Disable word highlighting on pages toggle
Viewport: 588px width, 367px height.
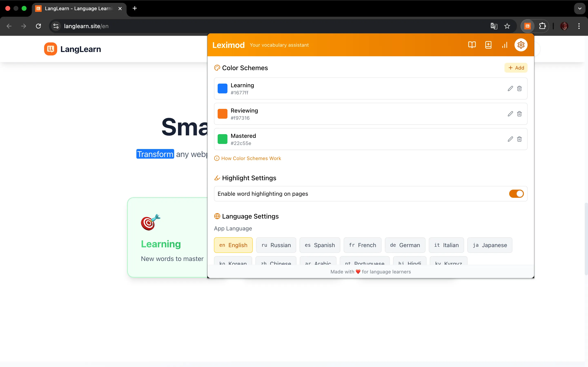coord(516,194)
